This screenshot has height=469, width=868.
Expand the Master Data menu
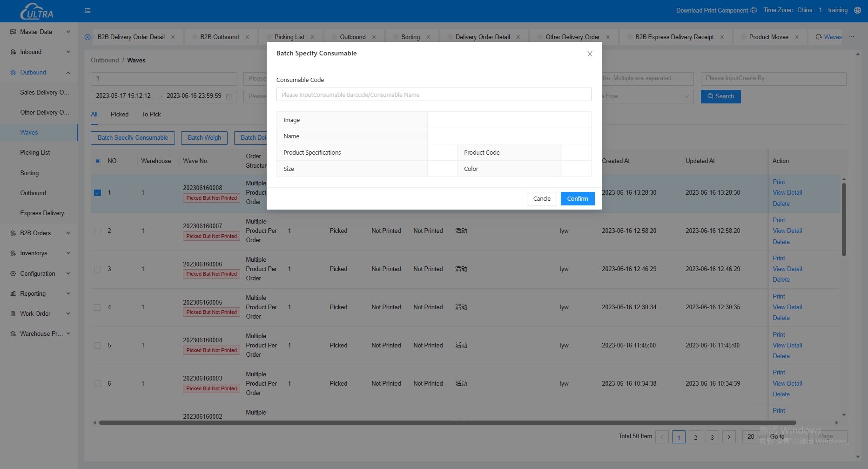[68, 32]
